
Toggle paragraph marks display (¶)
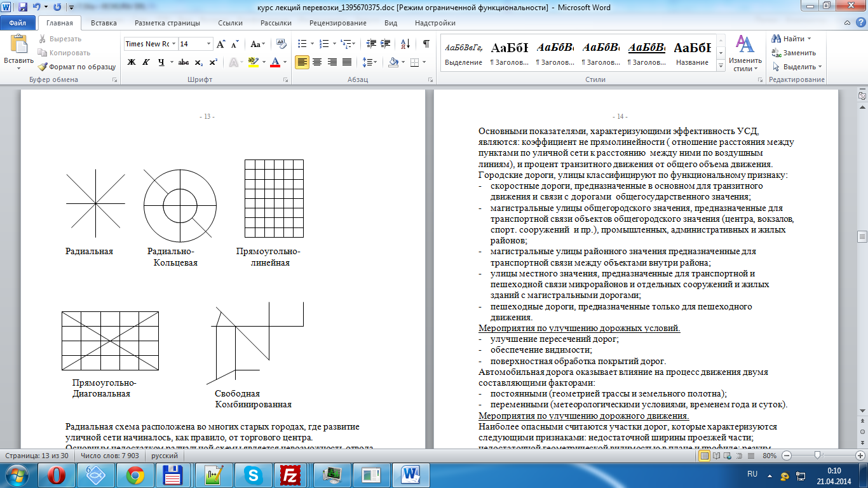426,44
